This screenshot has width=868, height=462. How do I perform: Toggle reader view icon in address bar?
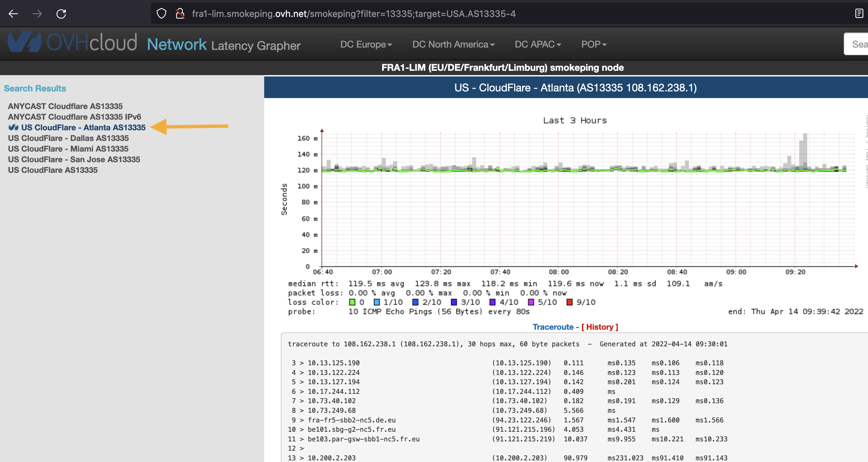[x=859, y=14]
